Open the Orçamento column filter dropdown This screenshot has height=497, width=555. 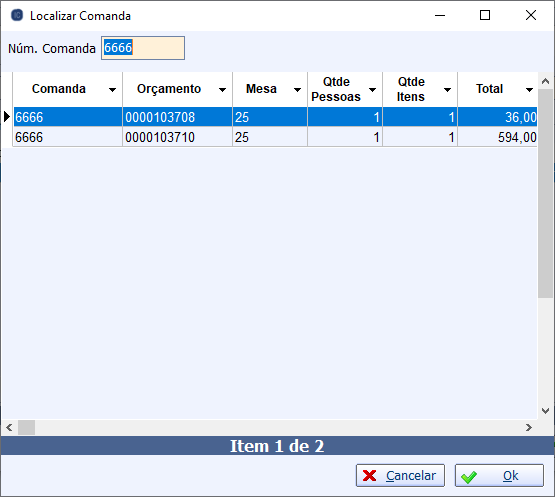point(223,90)
